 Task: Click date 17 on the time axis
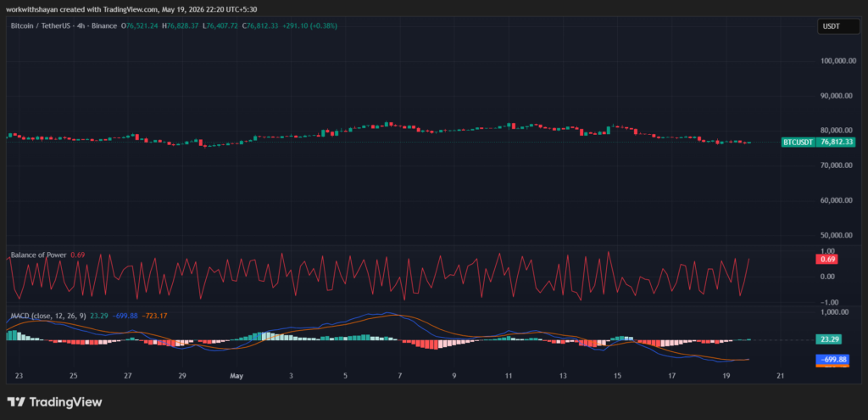click(671, 376)
